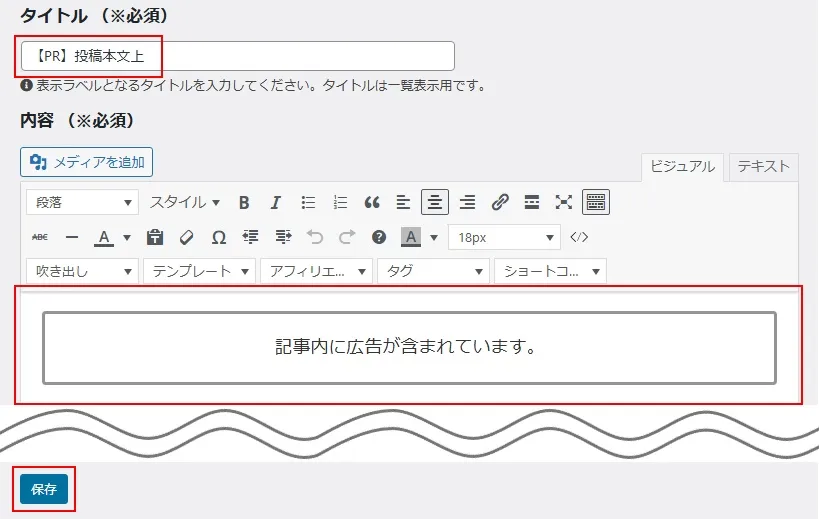Toggle center alignment button

point(435,202)
